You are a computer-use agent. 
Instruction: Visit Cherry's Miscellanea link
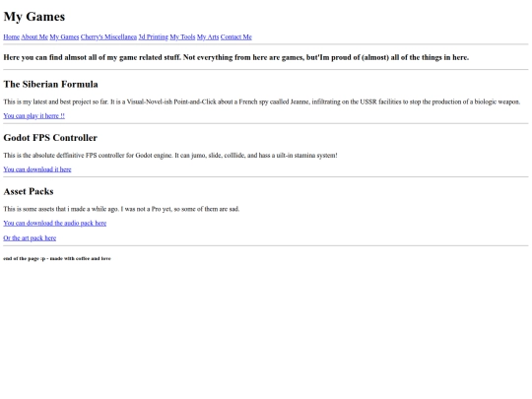point(108,37)
